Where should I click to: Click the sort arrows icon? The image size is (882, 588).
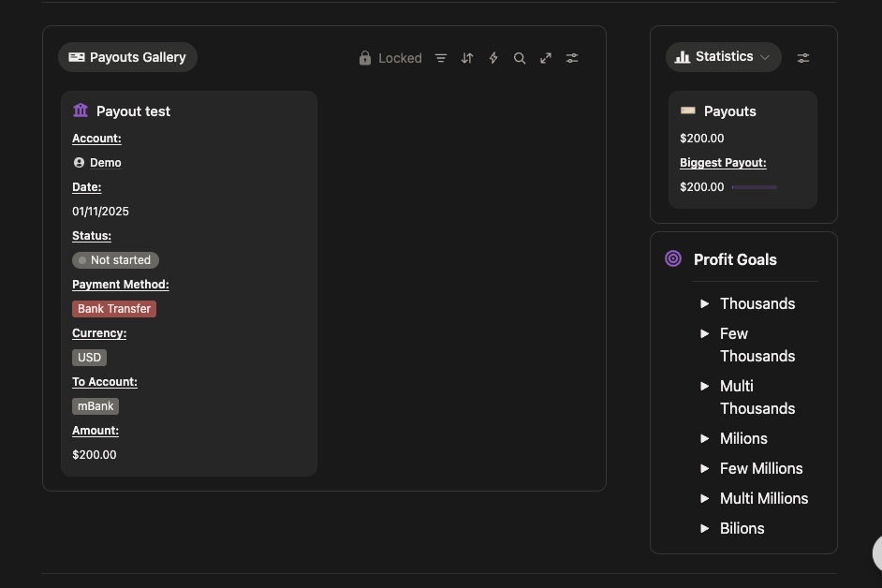(467, 58)
